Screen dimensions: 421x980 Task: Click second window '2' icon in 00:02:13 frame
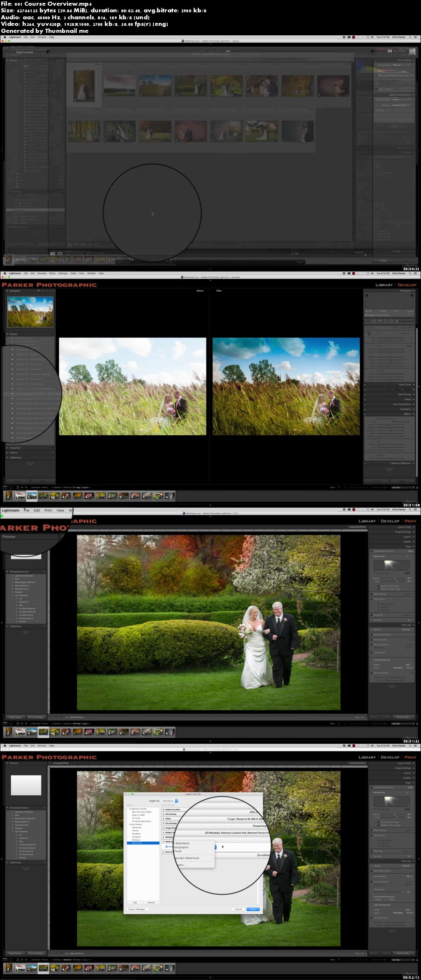(x=10, y=959)
